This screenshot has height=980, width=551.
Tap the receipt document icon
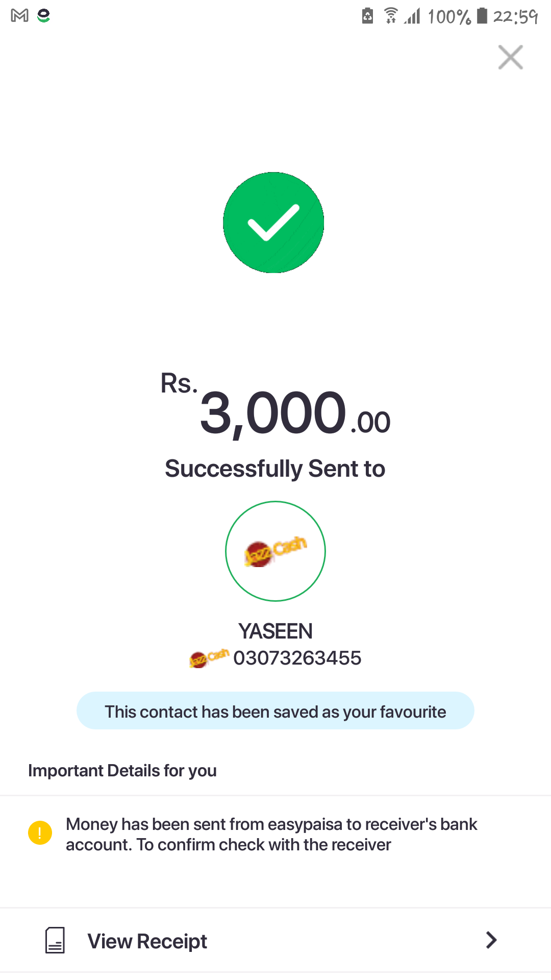[x=55, y=940]
